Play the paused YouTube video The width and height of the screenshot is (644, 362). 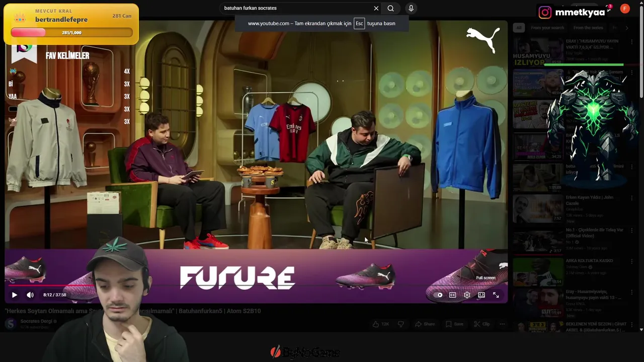14,295
